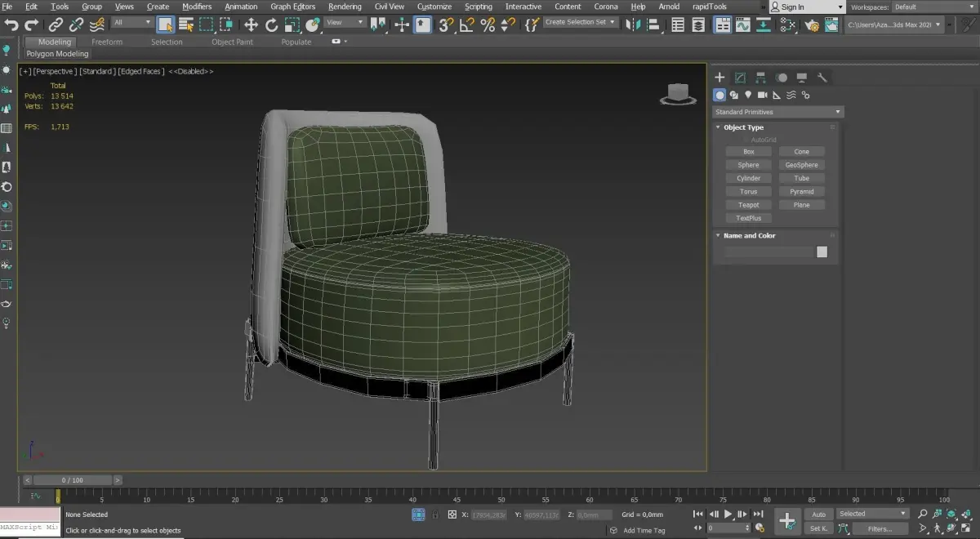Image resolution: width=980 pixels, height=539 pixels.
Task: Toggle the selection lock padlock
Action: 435,515
